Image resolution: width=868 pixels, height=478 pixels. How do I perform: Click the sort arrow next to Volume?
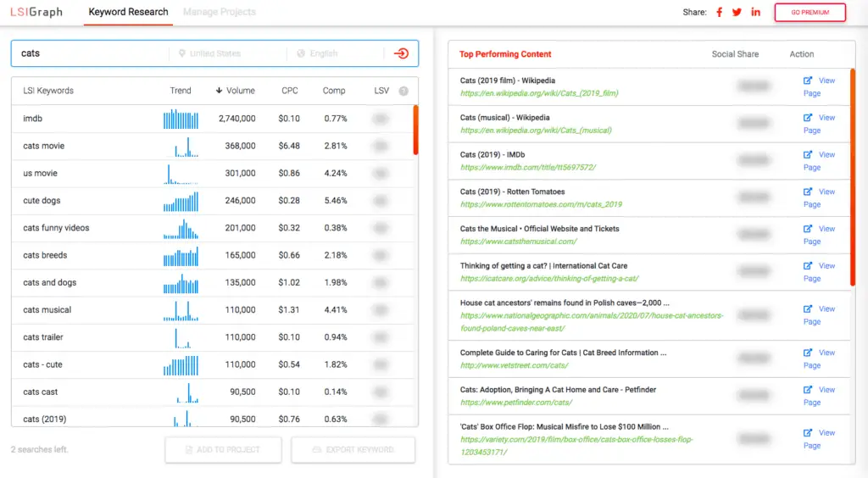pyautogui.click(x=220, y=90)
